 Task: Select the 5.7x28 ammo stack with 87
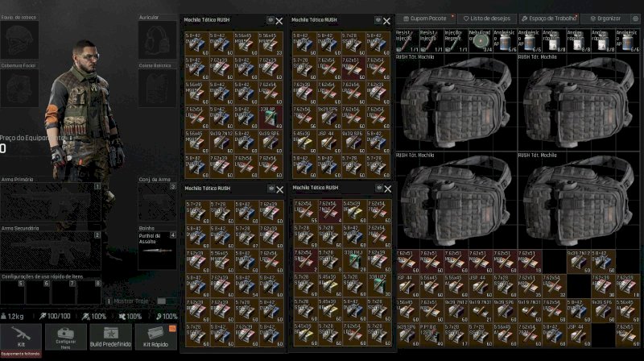tap(247, 236)
